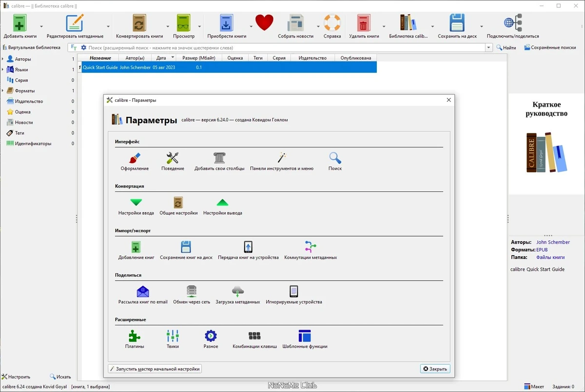Click into the book search field

286,48
